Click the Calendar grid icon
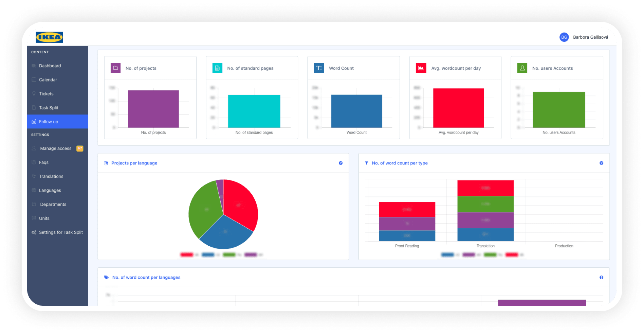The width and height of the screenshot is (644, 333). [x=34, y=80]
